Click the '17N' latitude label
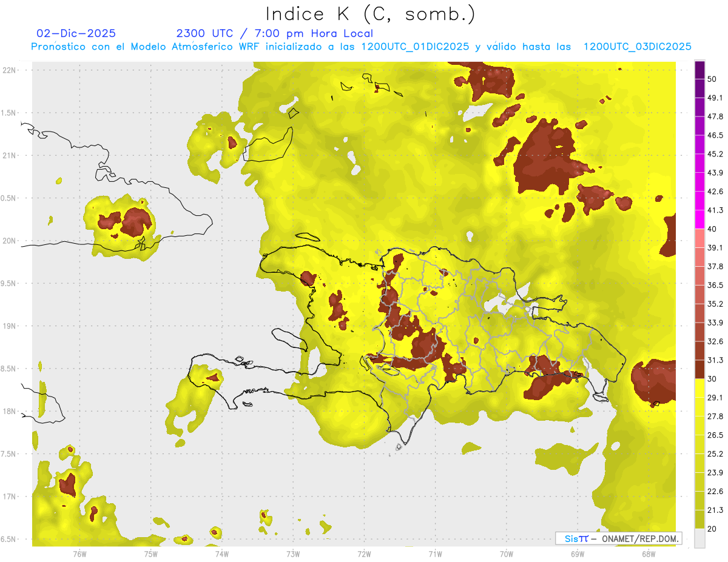The width and height of the screenshot is (728, 562). [9, 497]
